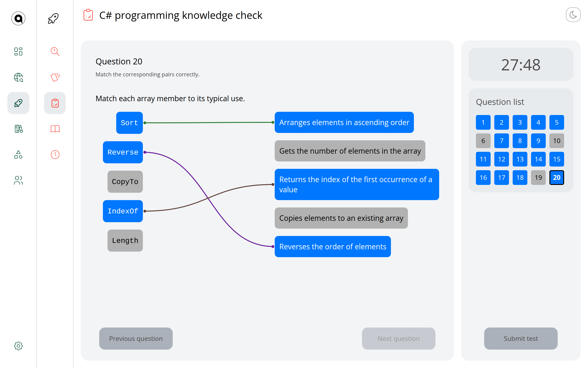Jump to question 5 in the list
The image size is (588, 368).
point(557,122)
